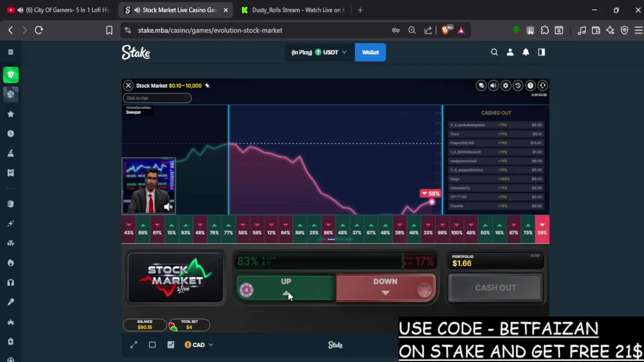Open the game chat bubbles icon
The width and height of the screenshot is (644, 362).
[481, 85]
